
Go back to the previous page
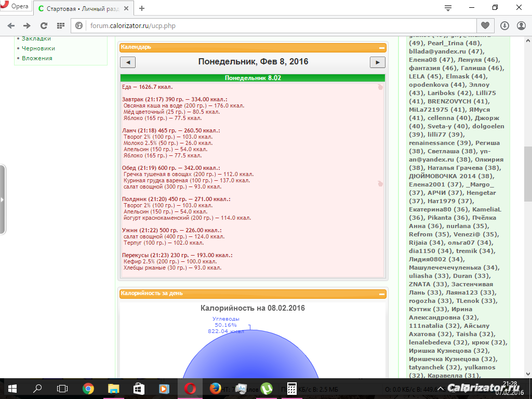click(11, 26)
